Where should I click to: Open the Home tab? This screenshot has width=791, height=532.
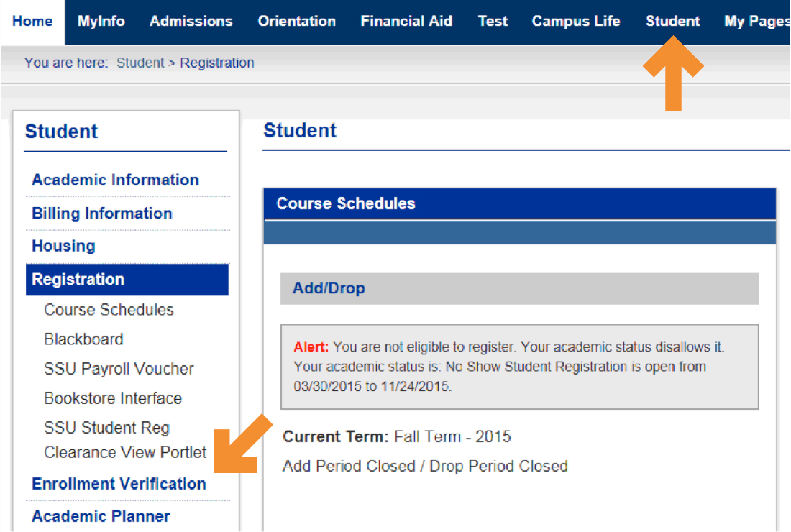click(x=32, y=22)
